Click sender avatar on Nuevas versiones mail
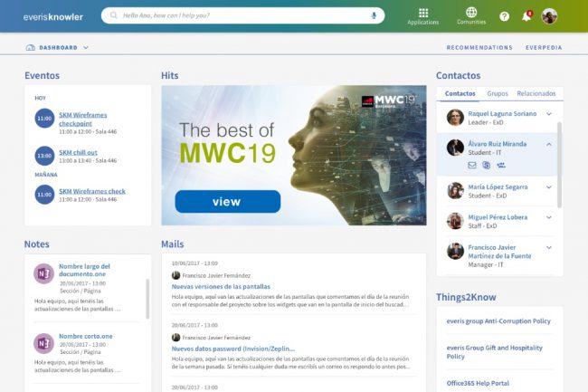The image size is (588, 392). click(x=175, y=275)
